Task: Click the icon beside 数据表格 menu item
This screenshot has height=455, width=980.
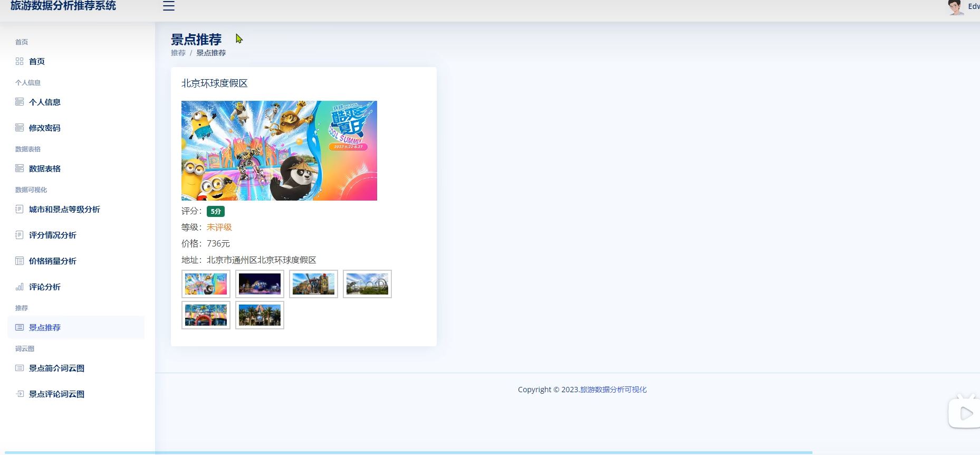Action: click(20, 168)
